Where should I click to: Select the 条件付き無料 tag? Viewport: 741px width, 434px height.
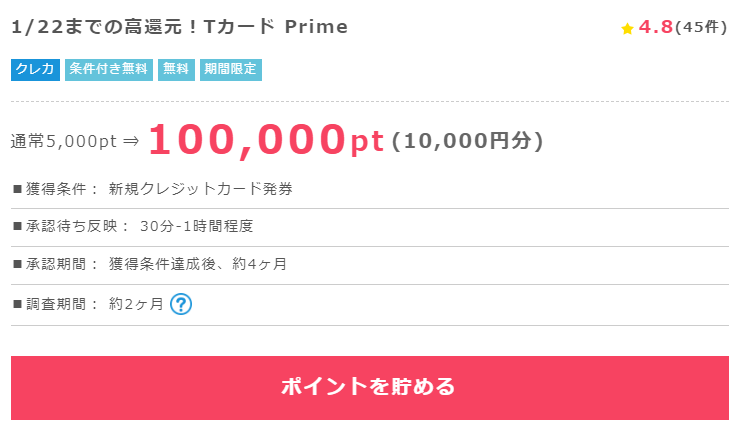click(109, 69)
